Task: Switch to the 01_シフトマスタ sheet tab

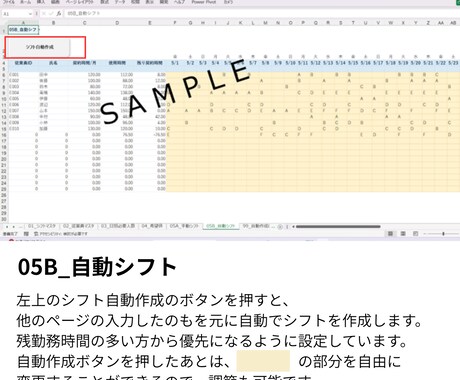Action: click(x=42, y=226)
